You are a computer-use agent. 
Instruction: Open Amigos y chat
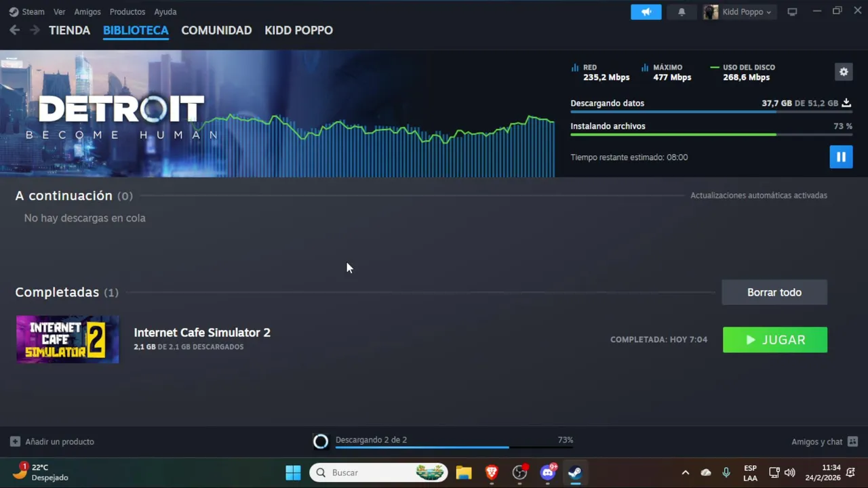click(x=816, y=441)
